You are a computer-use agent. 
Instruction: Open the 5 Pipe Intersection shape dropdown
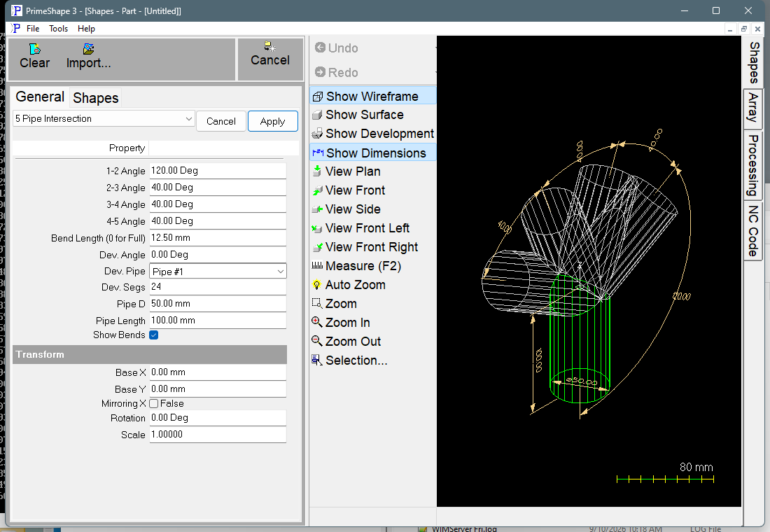104,118
